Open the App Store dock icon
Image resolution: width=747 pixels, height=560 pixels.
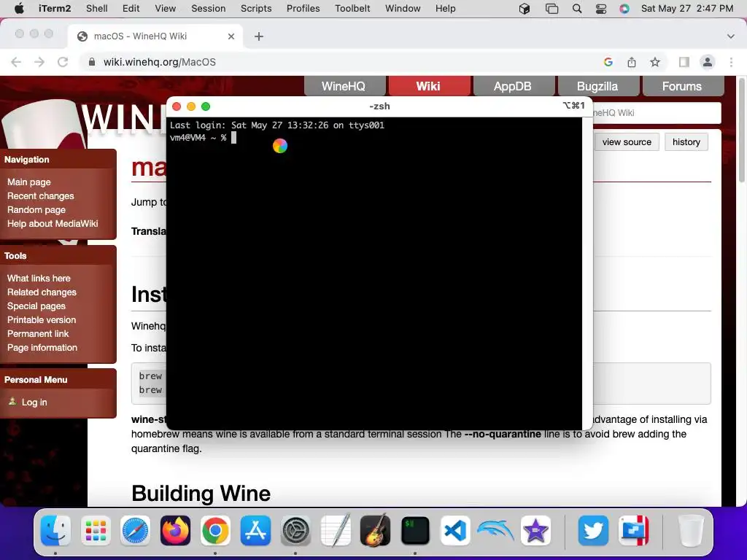(x=255, y=530)
